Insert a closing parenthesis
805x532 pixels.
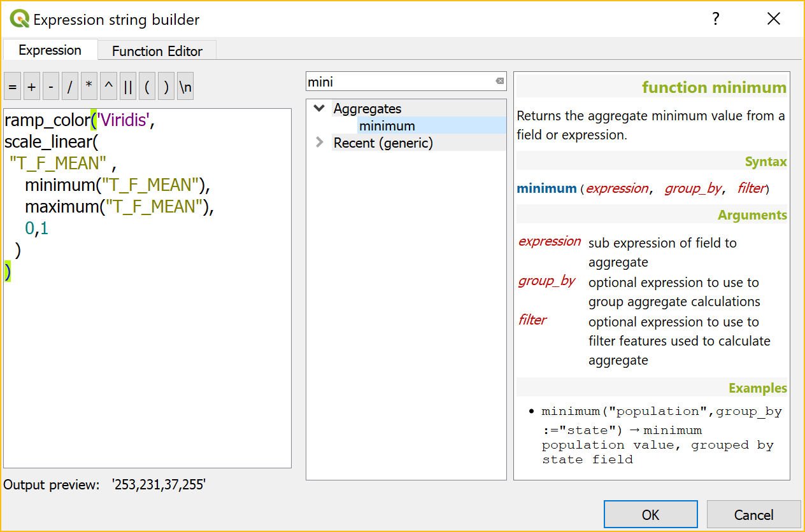[x=166, y=88]
